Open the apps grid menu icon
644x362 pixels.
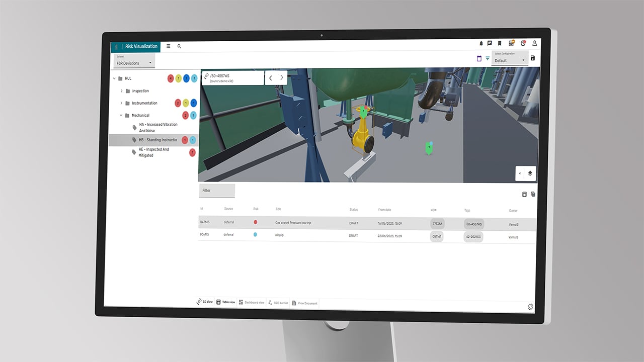click(x=169, y=46)
